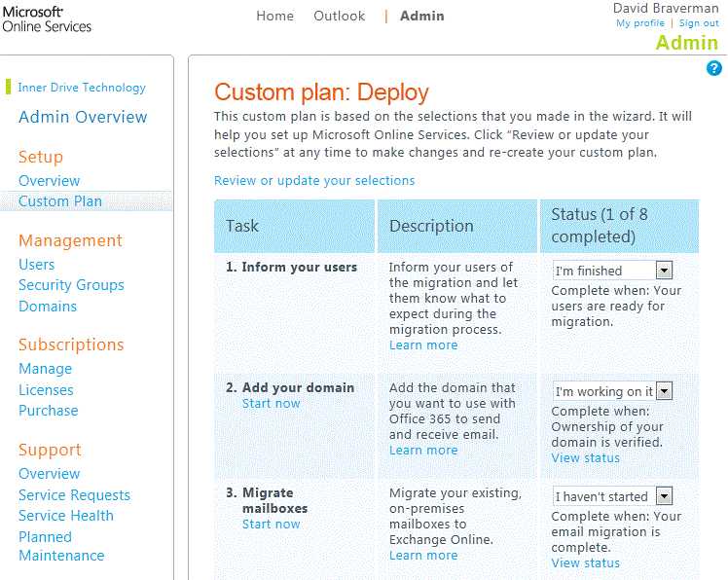Click the Task column header
This screenshot has height=580, width=728.
[x=242, y=226]
